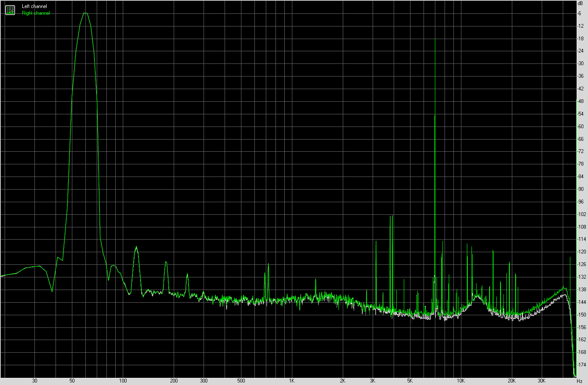
Task: Click the 30K frequency axis label
Action: (x=541, y=381)
